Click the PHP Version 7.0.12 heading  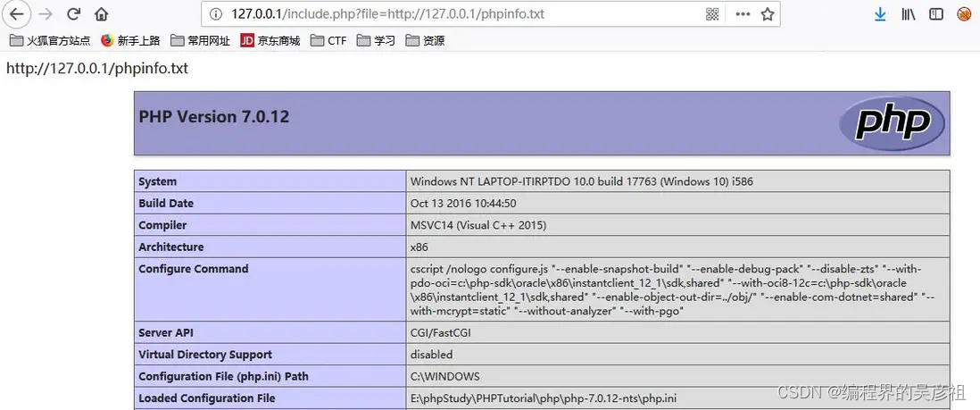click(213, 117)
